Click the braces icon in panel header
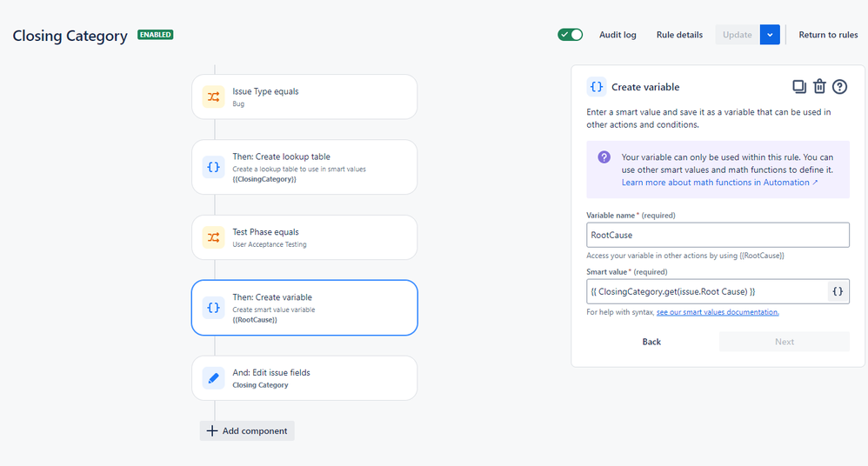This screenshot has width=868, height=466. 596,87
